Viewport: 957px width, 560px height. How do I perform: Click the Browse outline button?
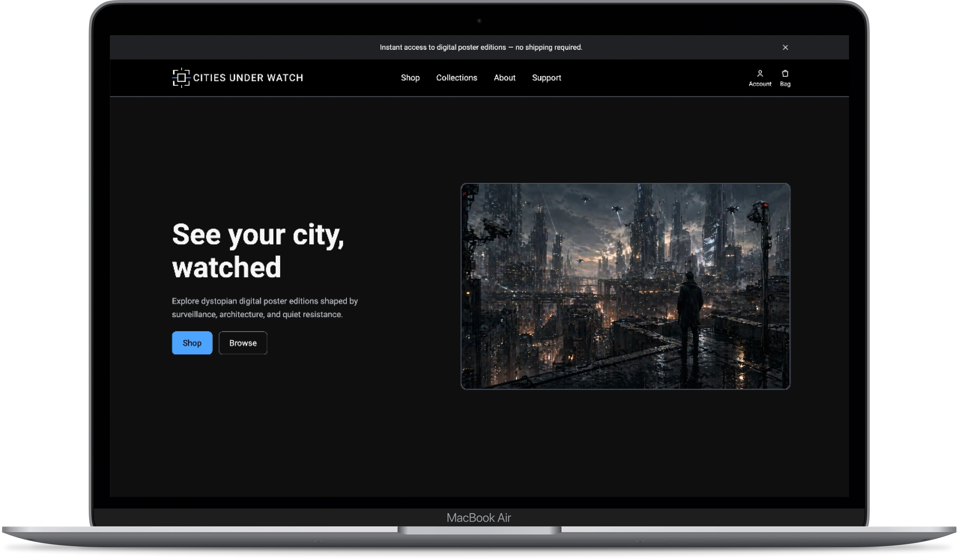coord(243,343)
